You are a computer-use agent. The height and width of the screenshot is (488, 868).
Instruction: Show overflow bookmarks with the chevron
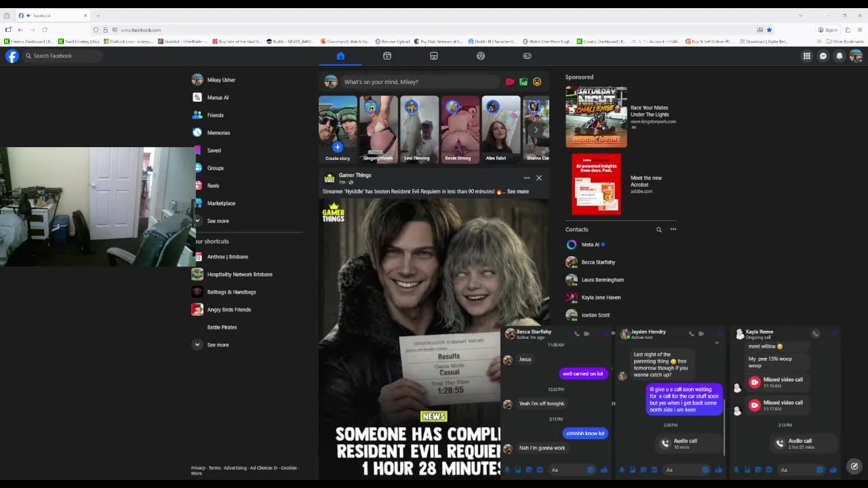click(818, 41)
